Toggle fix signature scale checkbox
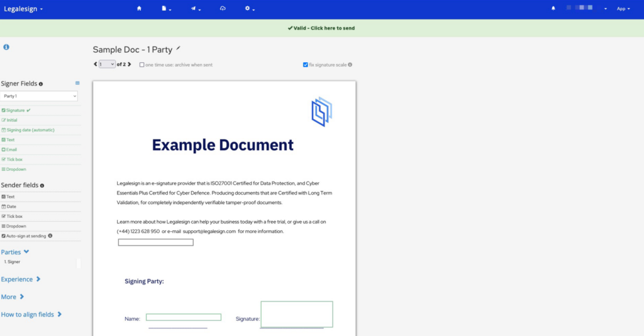The height and width of the screenshot is (336, 644). click(x=305, y=65)
